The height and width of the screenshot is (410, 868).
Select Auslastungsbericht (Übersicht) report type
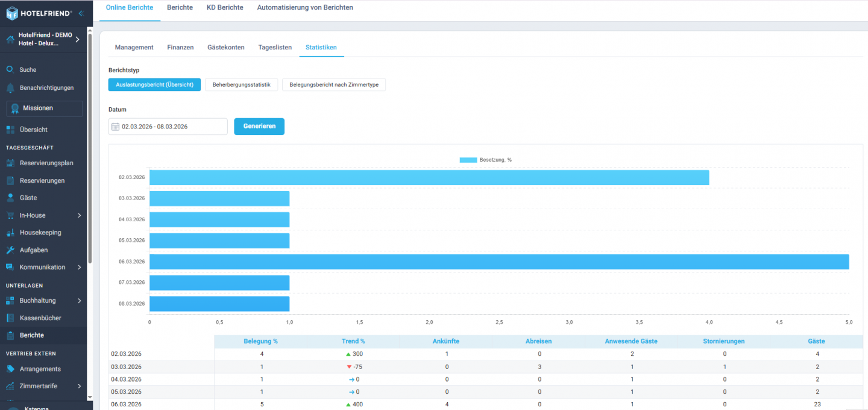click(x=154, y=85)
